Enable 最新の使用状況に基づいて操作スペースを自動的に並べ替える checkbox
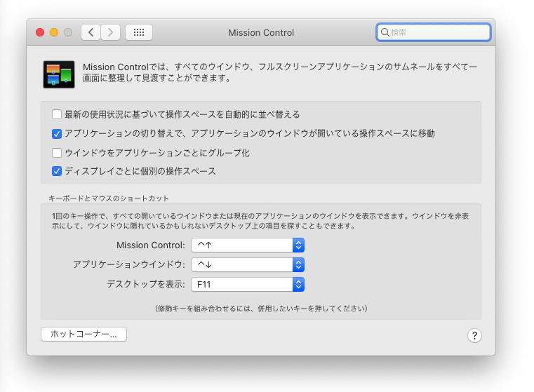This screenshot has height=392, width=534. pos(57,114)
